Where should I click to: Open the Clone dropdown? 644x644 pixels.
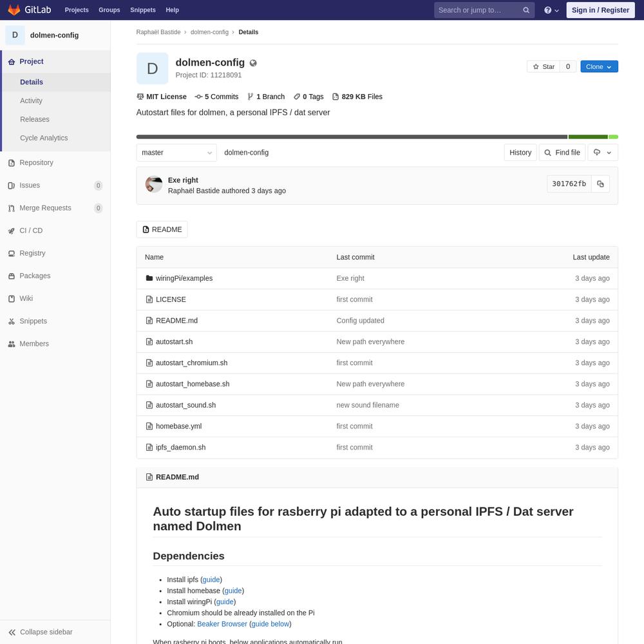coord(599,66)
